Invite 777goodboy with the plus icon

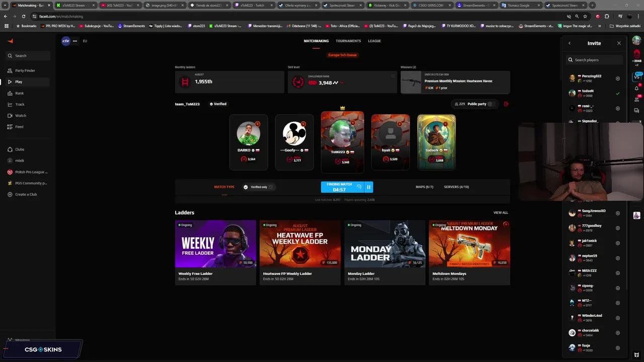pos(618,228)
